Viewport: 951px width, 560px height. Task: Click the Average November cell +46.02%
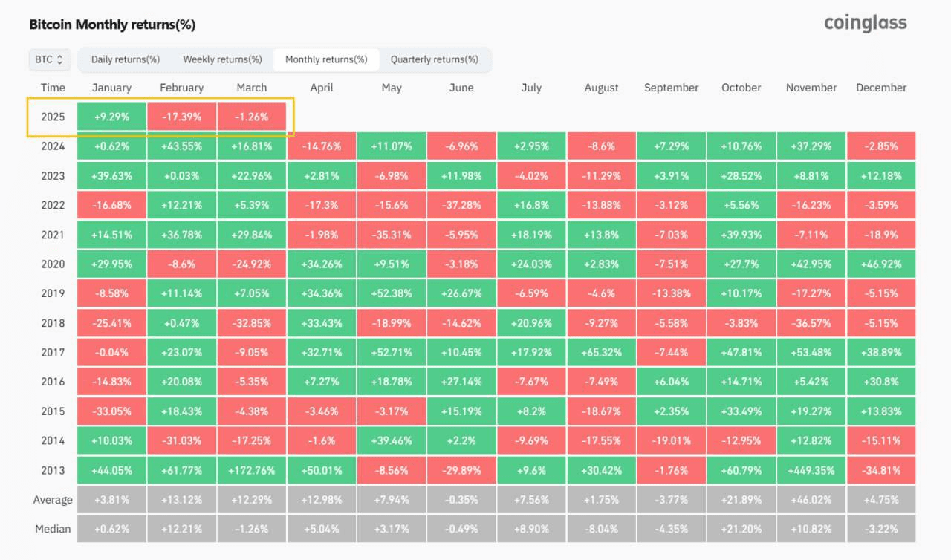point(811,500)
